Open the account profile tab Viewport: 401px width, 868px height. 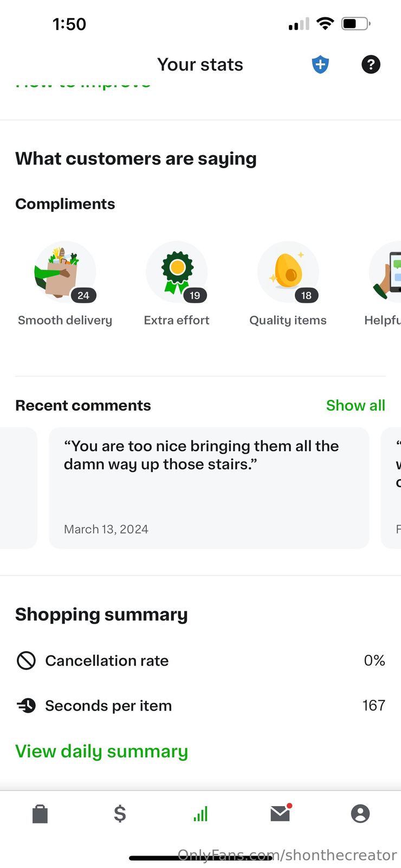(360, 814)
